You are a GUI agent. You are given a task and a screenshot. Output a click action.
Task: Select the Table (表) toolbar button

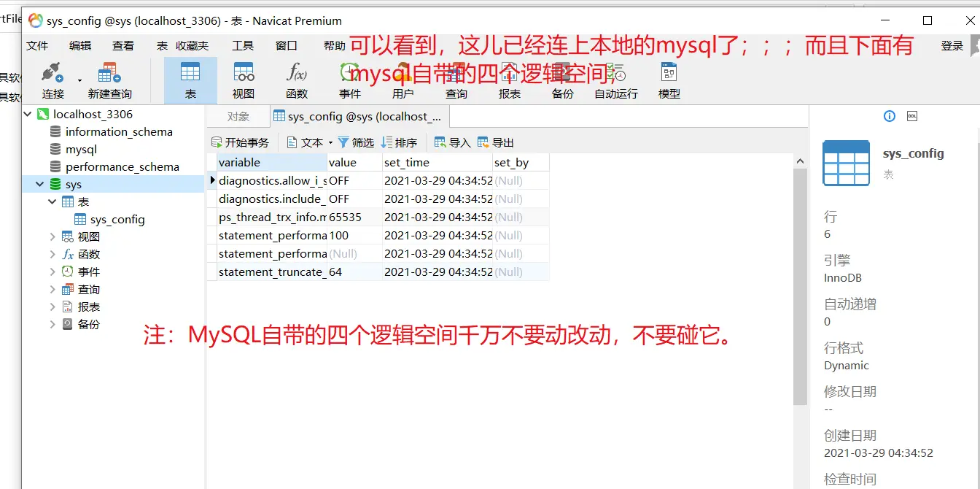[190, 80]
